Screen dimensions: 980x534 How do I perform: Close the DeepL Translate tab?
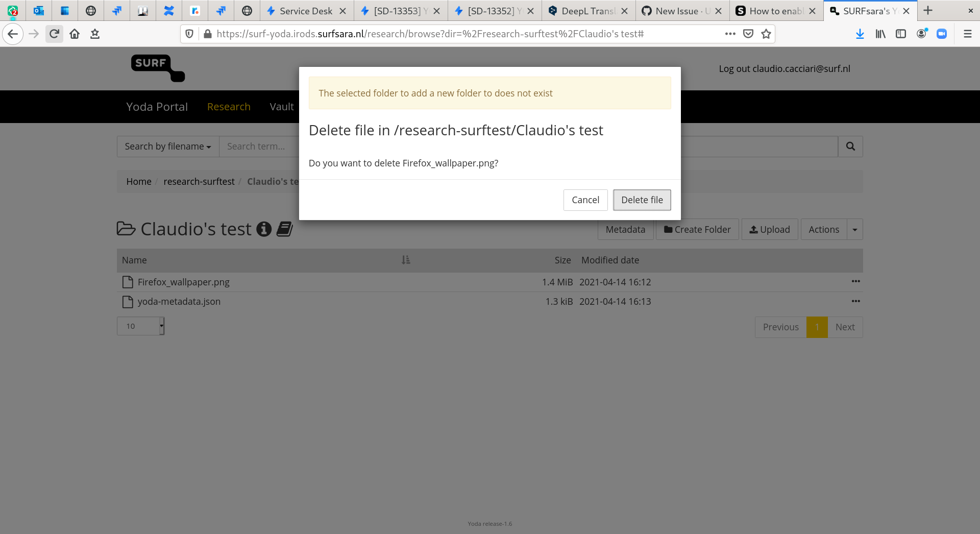(x=625, y=11)
